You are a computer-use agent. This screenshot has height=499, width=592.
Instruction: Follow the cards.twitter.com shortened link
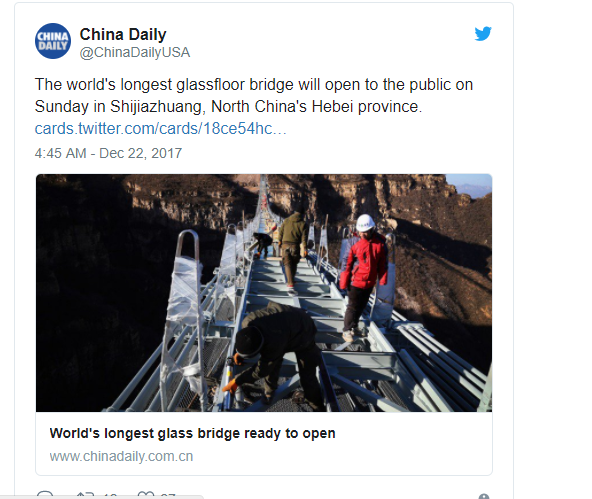pyautogui.click(x=160, y=129)
